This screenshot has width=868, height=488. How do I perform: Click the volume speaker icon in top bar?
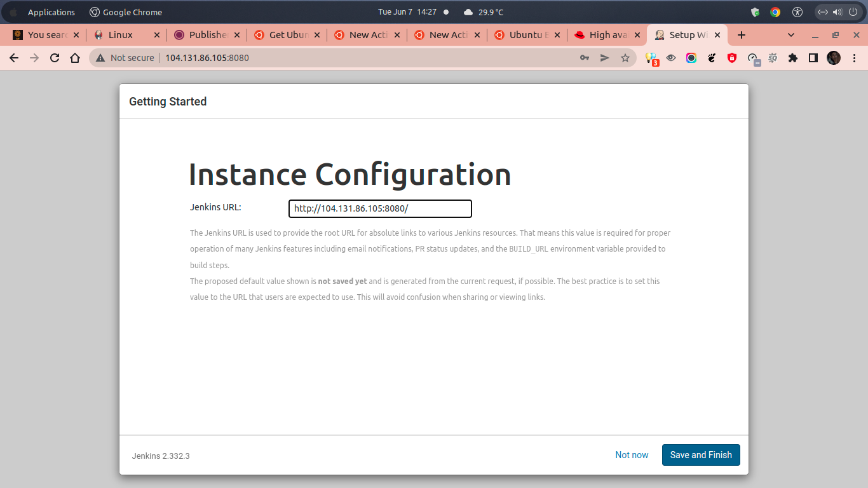tap(837, 12)
